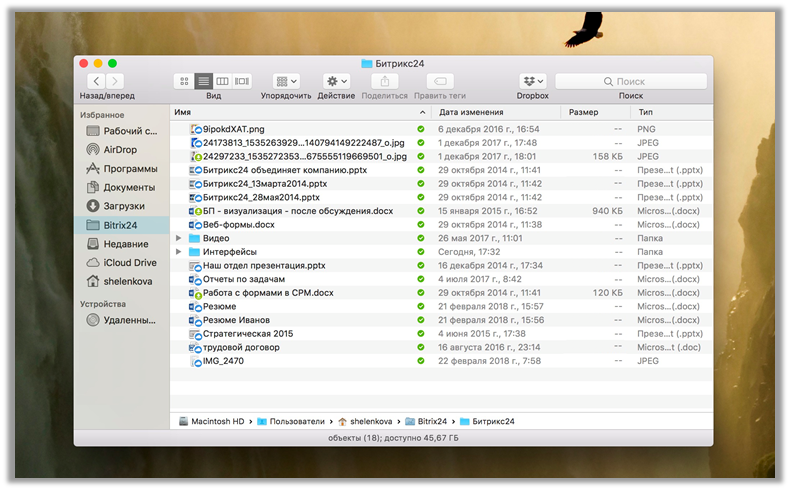Select the 24173813_1535263929 jpg file

click(303, 143)
